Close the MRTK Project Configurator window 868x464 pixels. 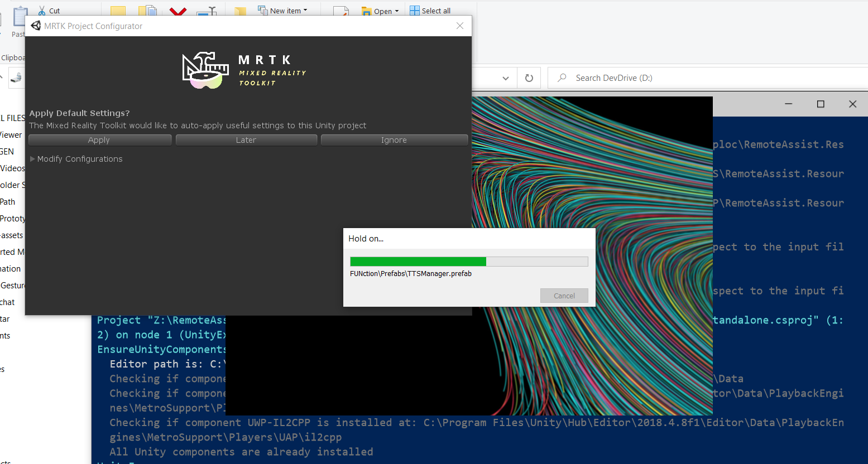[460, 26]
